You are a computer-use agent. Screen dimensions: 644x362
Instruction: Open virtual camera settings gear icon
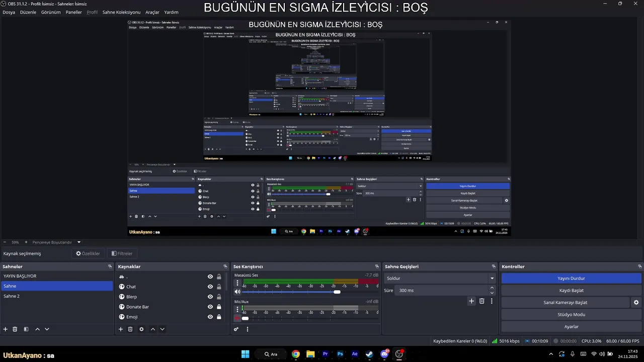636,303
